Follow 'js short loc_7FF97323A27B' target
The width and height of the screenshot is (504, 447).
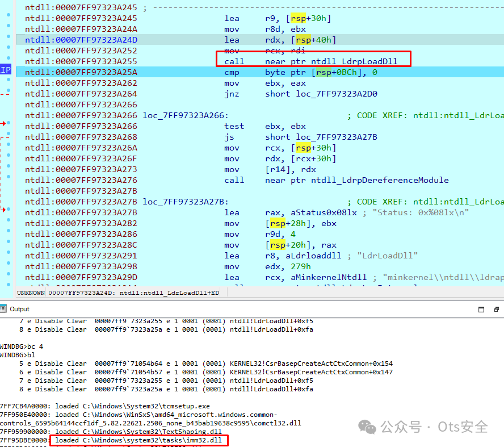point(337,137)
